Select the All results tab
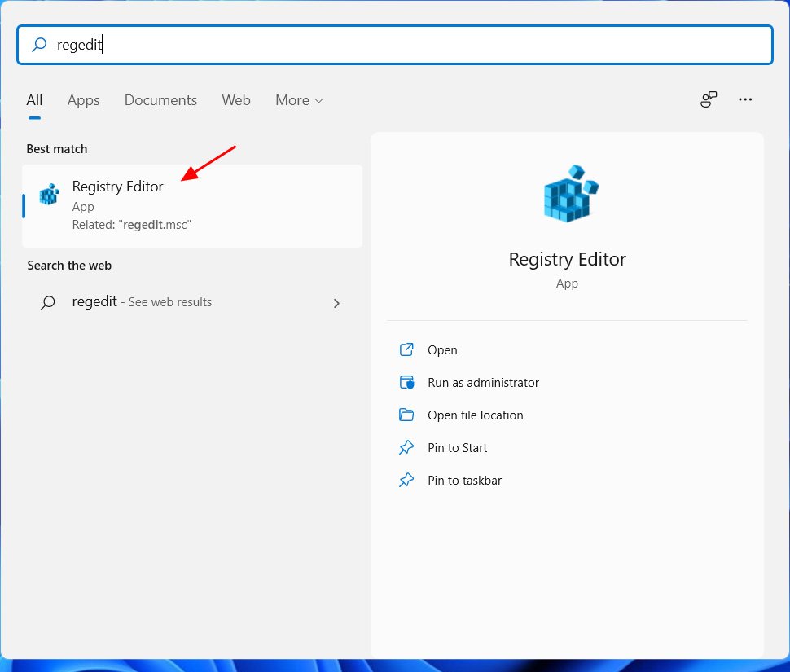This screenshot has height=672, width=790. [x=34, y=100]
